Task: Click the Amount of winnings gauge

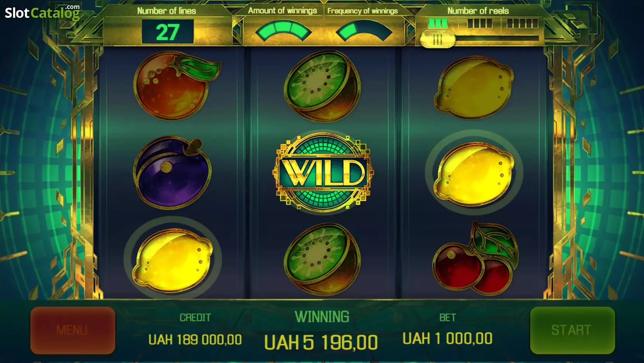Action: click(x=283, y=31)
